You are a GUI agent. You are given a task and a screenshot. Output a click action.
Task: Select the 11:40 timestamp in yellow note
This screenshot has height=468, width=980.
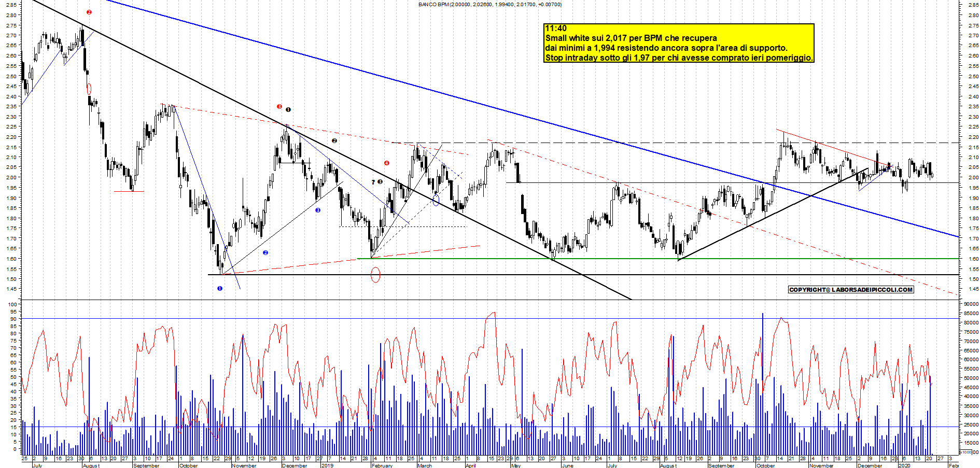[x=556, y=29]
